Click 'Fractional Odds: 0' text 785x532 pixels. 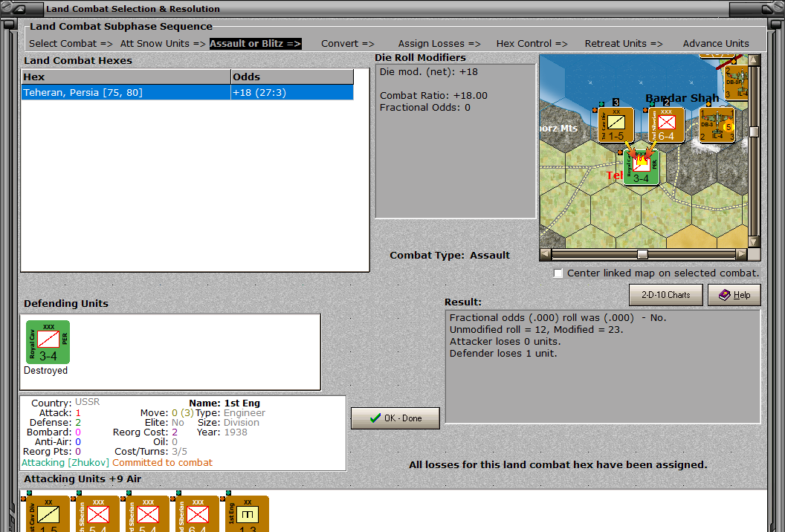pyautogui.click(x=425, y=108)
